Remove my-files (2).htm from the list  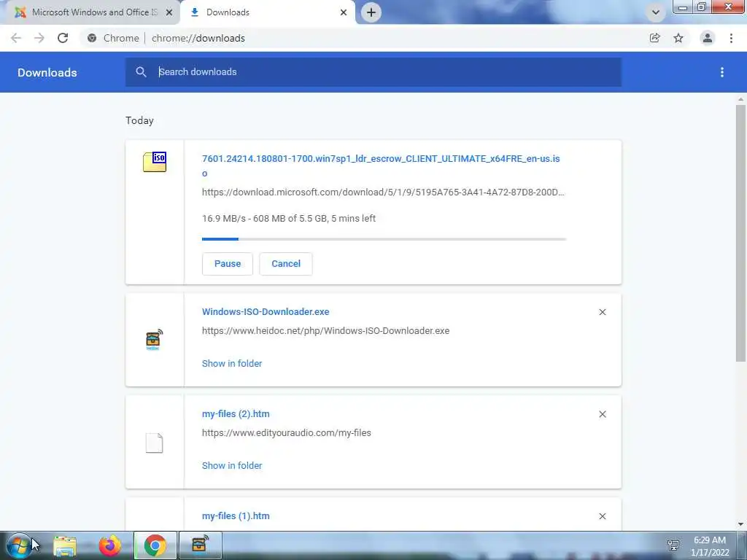point(602,414)
